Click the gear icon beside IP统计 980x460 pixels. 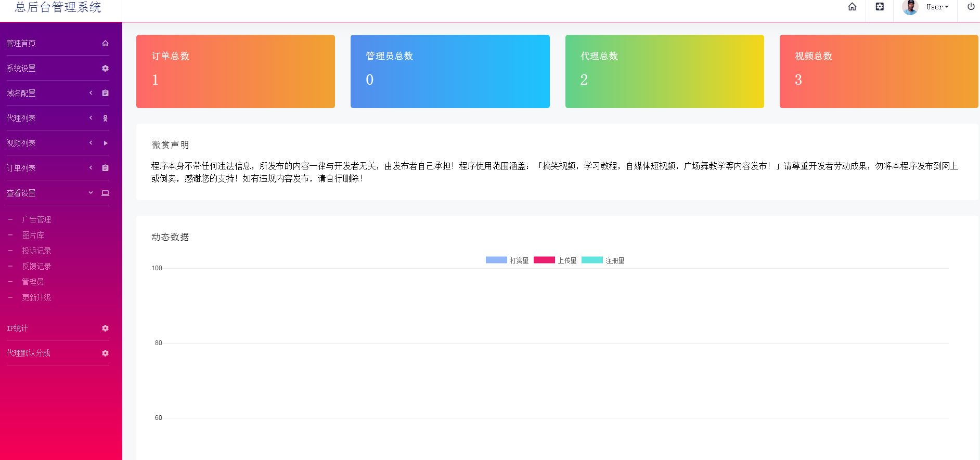(x=105, y=328)
